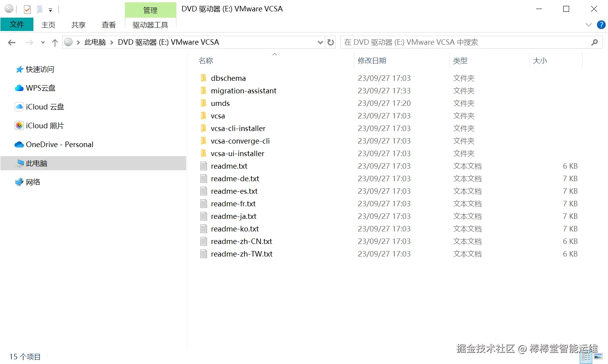Click 此电脑 in the address breadcrumb
The width and height of the screenshot is (608, 364).
[95, 42]
